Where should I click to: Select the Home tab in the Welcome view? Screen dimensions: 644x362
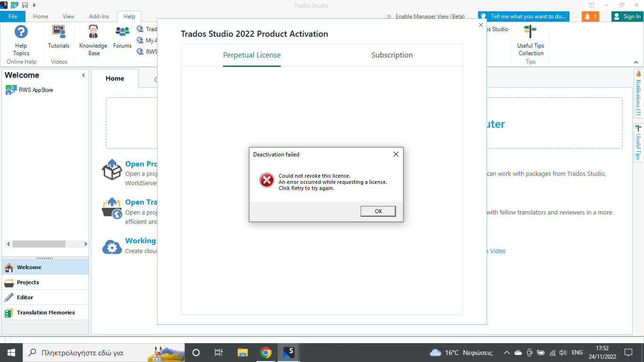pyautogui.click(x=115, y=79)
